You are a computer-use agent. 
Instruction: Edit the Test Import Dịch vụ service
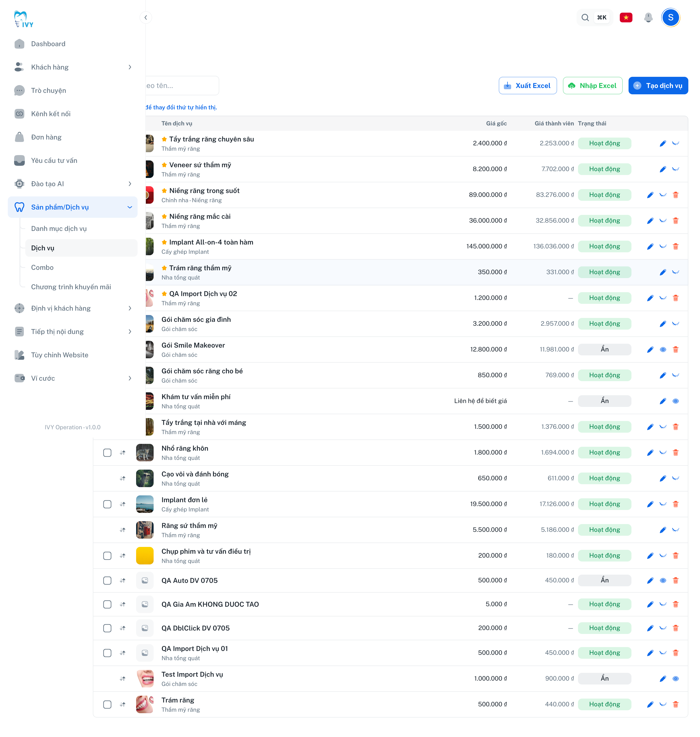click(x=663, y=678)
